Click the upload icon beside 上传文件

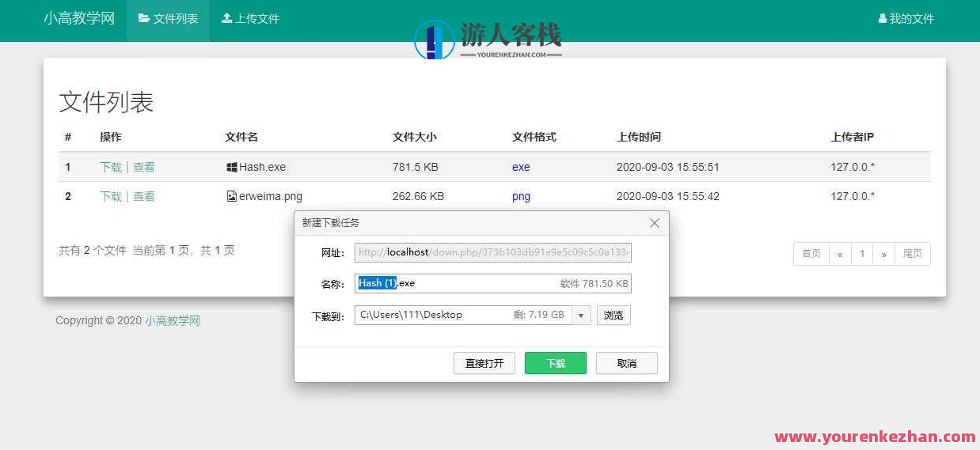[x=226, y=18]
